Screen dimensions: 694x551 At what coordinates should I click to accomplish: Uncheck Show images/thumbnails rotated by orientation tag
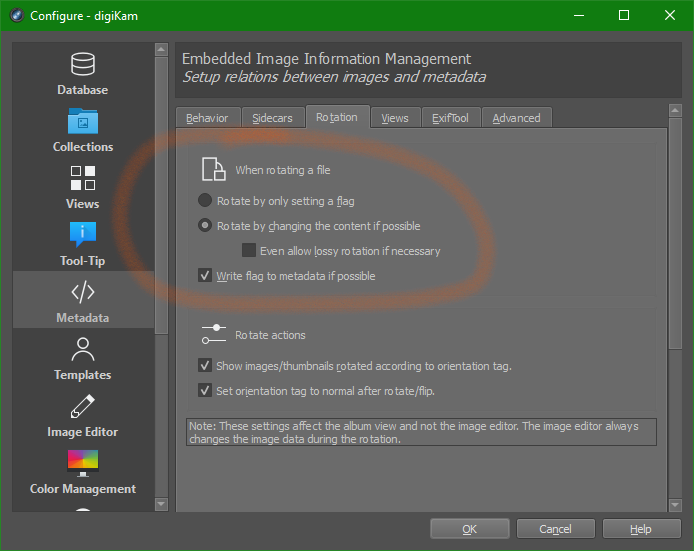[205, 366]
